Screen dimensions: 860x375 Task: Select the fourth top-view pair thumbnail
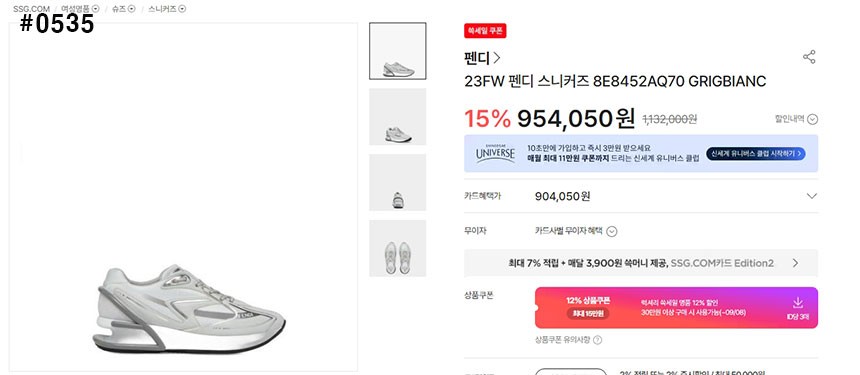[398, 248]
